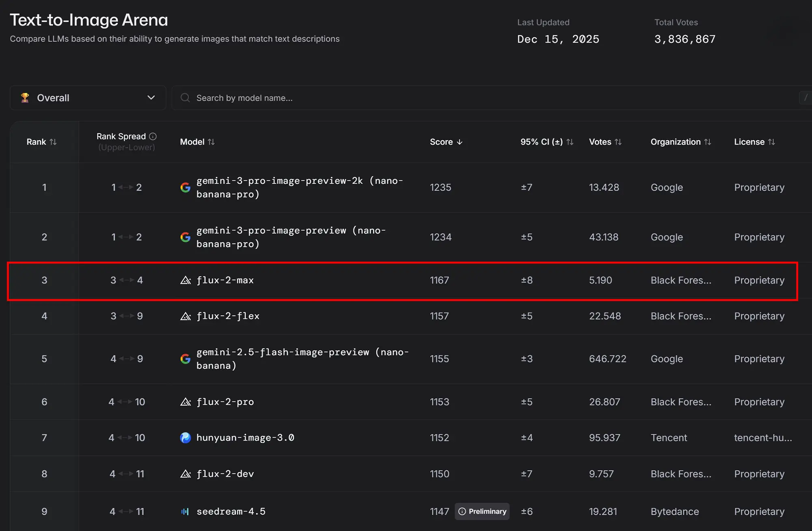This screenshot has height=531, width=812.
Task: Sort by Organization column
Action: pos(708,142)
